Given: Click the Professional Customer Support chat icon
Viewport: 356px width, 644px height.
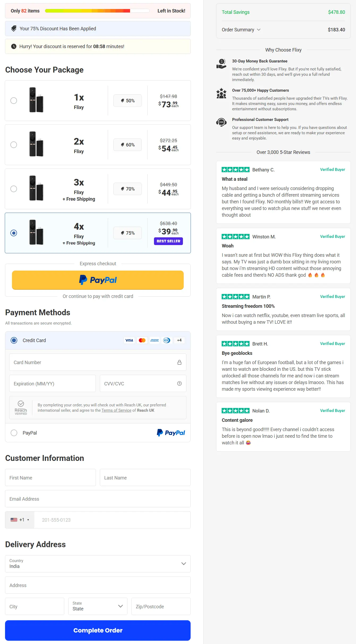Looking at the screenshot, I should pos(221,122).
